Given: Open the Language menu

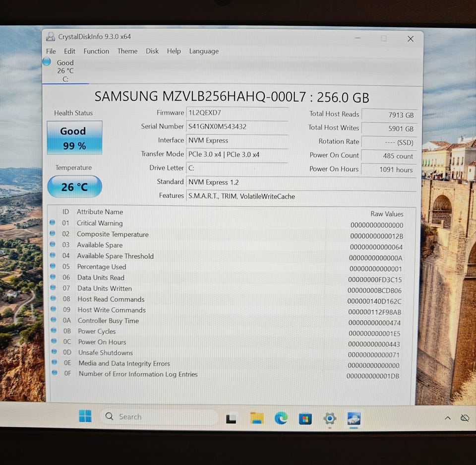Looking at the screenshot, I should (x=204, y=51).
